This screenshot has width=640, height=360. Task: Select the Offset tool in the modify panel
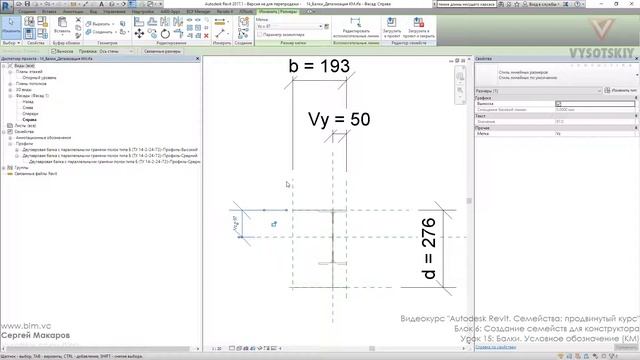tap(152, 22)
